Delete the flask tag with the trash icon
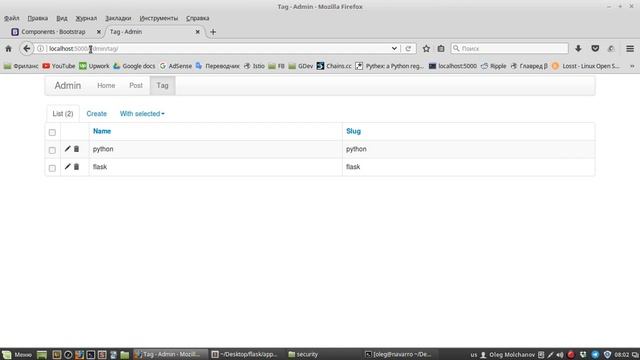The width and height of the screenshot is (640, 360). point(76,167)
